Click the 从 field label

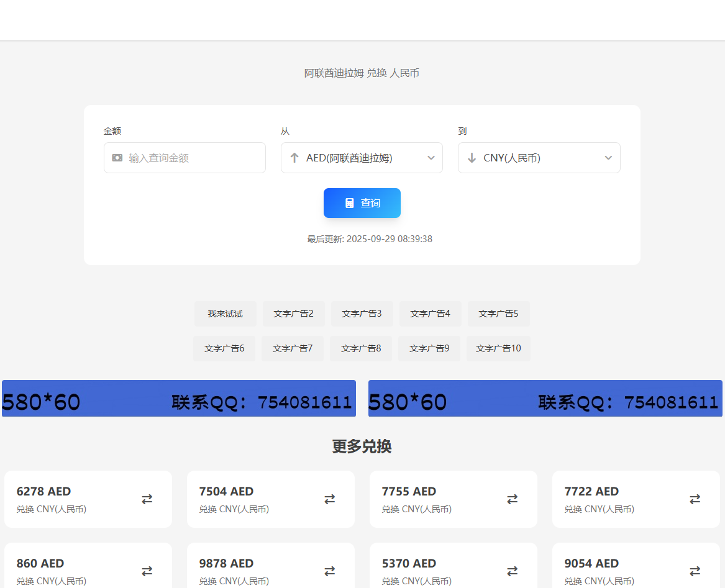click(x=285, y=131)
